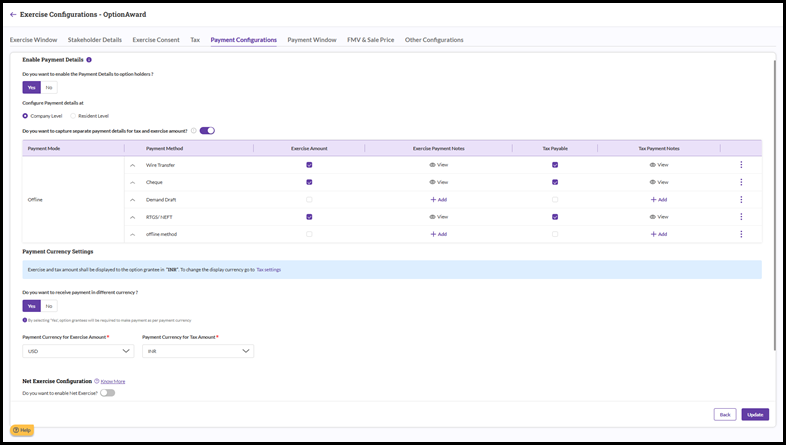
Task: Add exercise payment notes for Demand Draft
Action: click(x=439, y=199)
